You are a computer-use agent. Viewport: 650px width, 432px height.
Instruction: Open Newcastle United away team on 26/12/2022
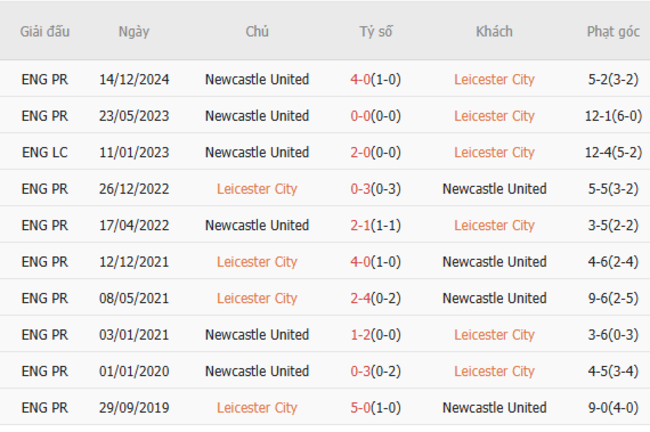point(494,189)
